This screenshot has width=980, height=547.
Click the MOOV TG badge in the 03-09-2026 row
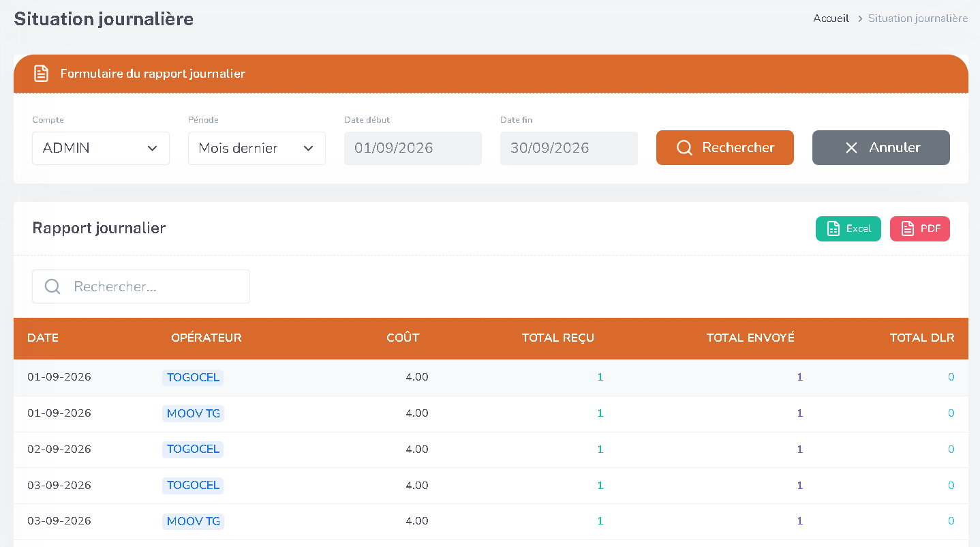click(193, 521)
